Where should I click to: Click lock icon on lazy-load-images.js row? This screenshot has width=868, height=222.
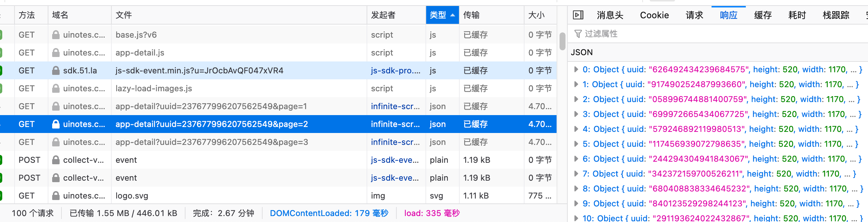pyautogui.click(x=56, y=88)
